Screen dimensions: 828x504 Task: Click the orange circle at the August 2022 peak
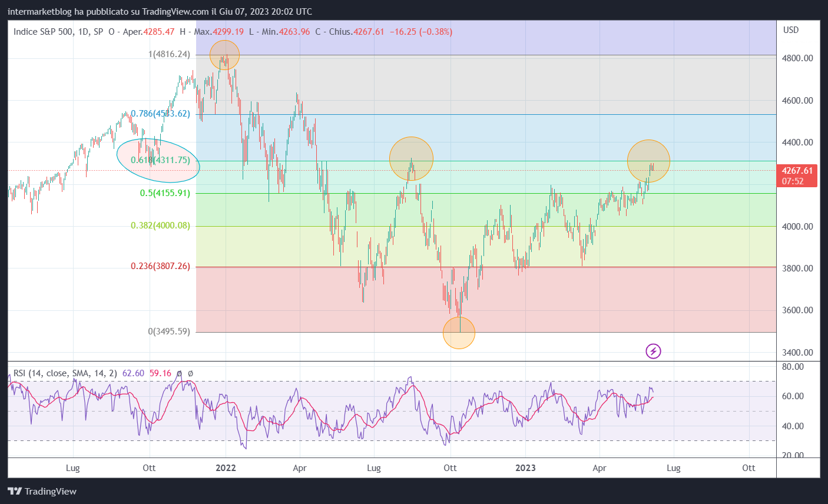coord(411,159)
